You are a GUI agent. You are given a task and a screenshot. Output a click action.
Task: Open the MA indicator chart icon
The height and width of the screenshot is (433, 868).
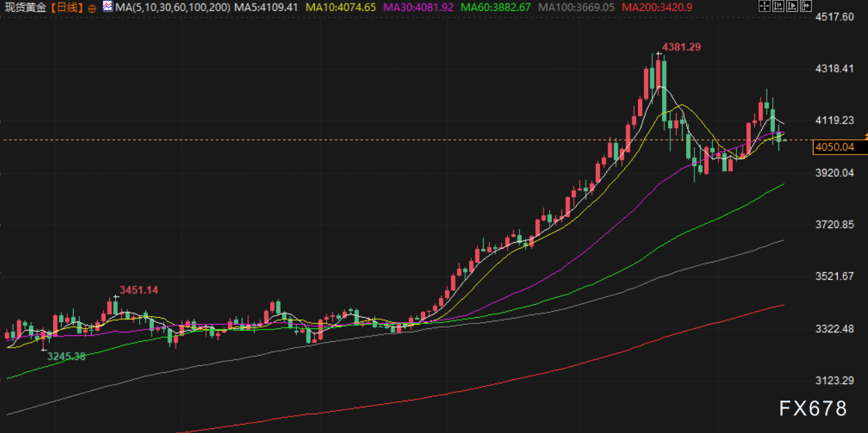(x=107, y=7)
